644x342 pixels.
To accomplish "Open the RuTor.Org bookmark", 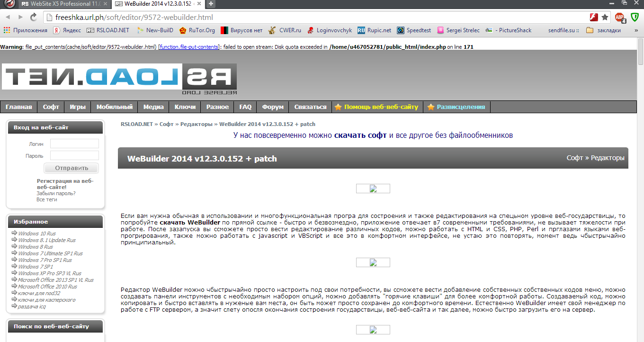I will click(197, 30).
